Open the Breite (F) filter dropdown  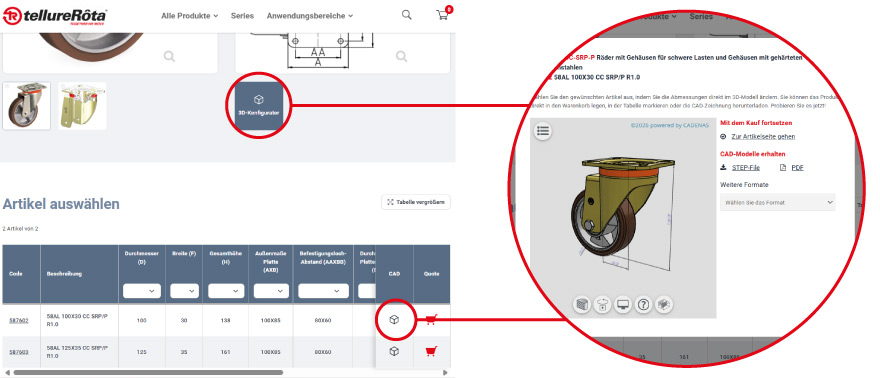pos(184,291)
